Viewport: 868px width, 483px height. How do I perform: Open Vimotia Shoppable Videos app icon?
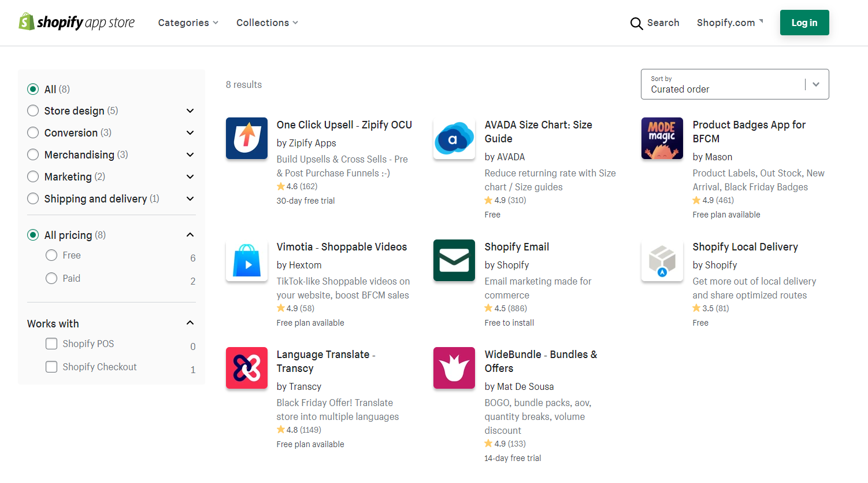pyautogui.click(x=247, y=260)
